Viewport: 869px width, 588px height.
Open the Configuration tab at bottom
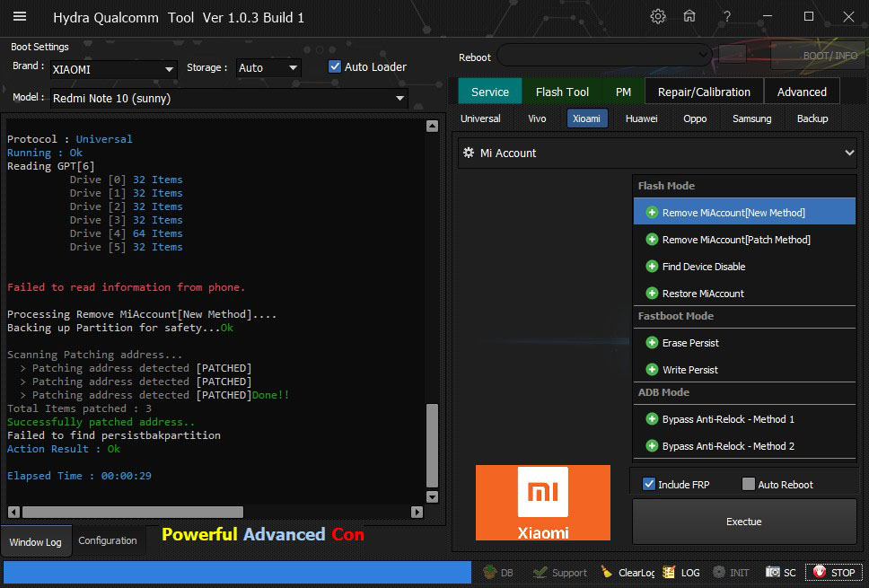coord(108,540)
